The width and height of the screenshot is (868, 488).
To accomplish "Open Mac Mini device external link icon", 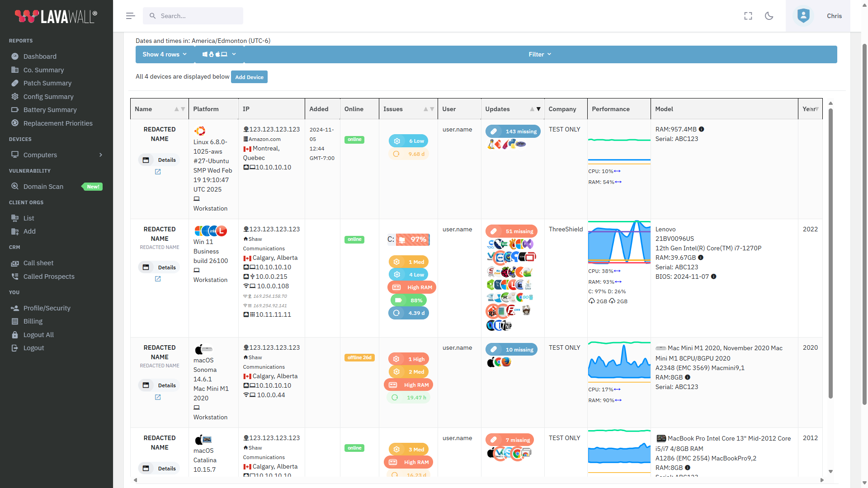I will [x=158, y=397].
